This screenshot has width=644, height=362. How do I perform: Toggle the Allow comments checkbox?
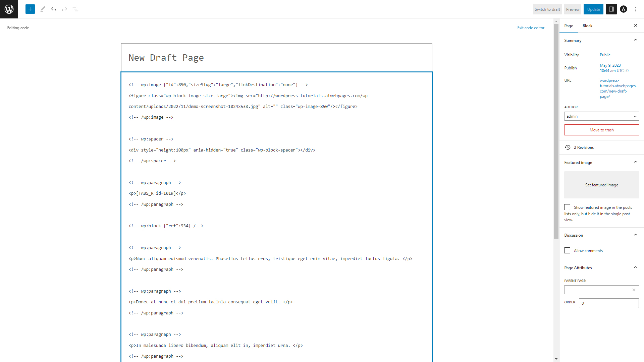pyautogui.click(x=568, y=251)
